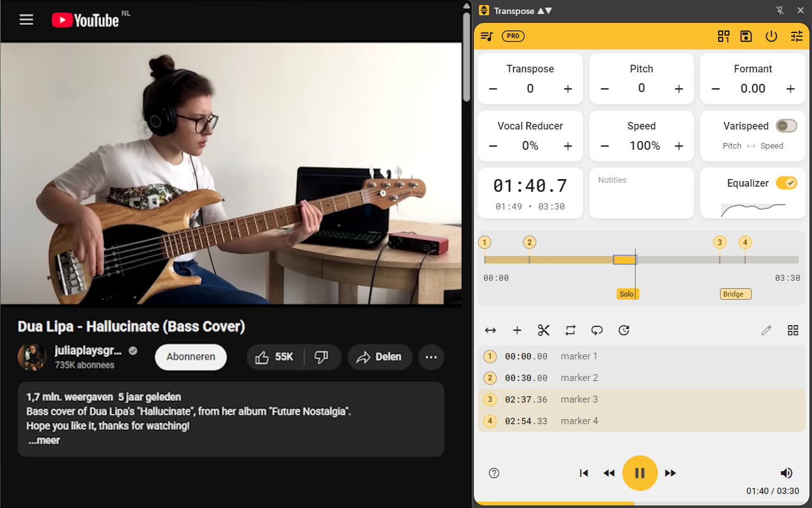Increase Vocal Reducer percentage

tap(568, 146)
